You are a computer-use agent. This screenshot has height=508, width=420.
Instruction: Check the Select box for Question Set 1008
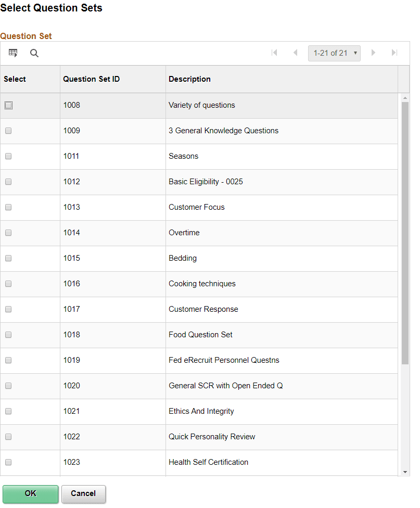(8, 105)
